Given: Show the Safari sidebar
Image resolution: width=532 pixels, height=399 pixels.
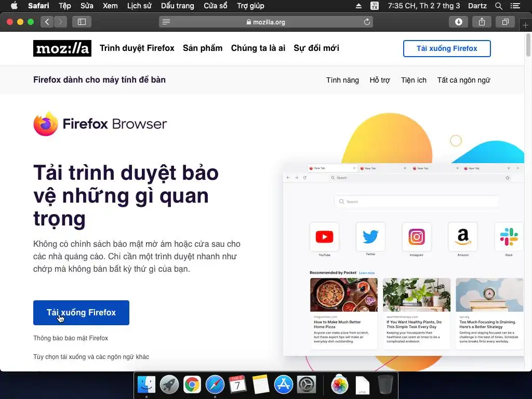Looking at the screenshot, I should 82,22.
